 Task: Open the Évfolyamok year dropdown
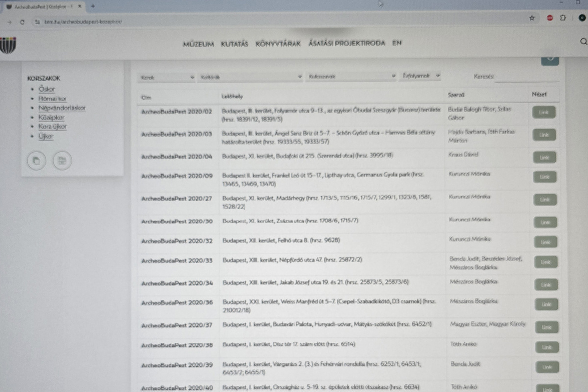pos(420,76)
